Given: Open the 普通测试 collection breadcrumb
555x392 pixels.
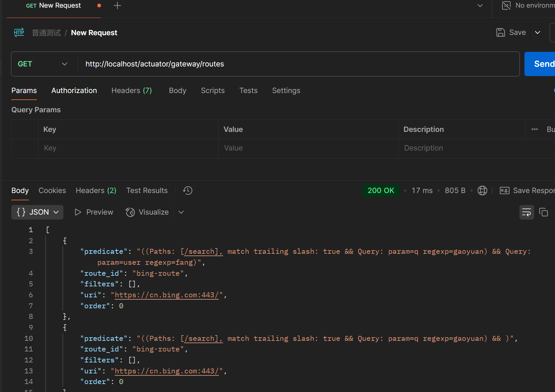Looking at the screenshot, I should coord(46,33).
